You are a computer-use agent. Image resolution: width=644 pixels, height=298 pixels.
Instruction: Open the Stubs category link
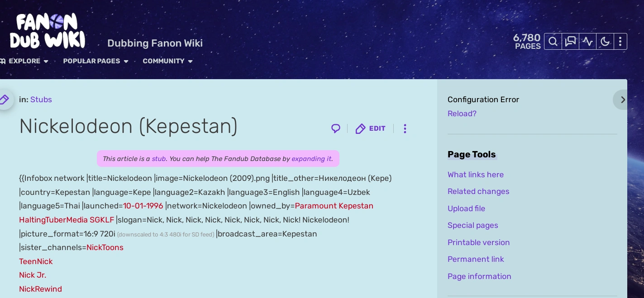41,99
